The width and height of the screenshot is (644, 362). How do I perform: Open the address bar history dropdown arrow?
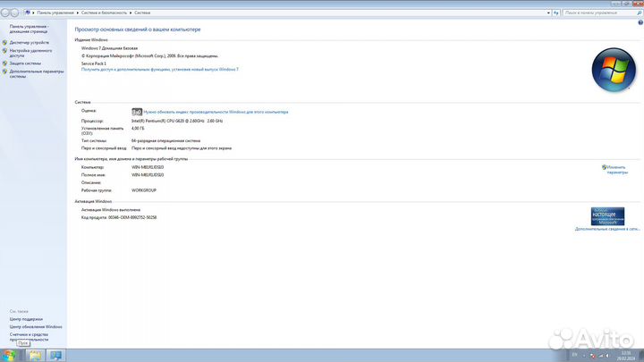548,13
